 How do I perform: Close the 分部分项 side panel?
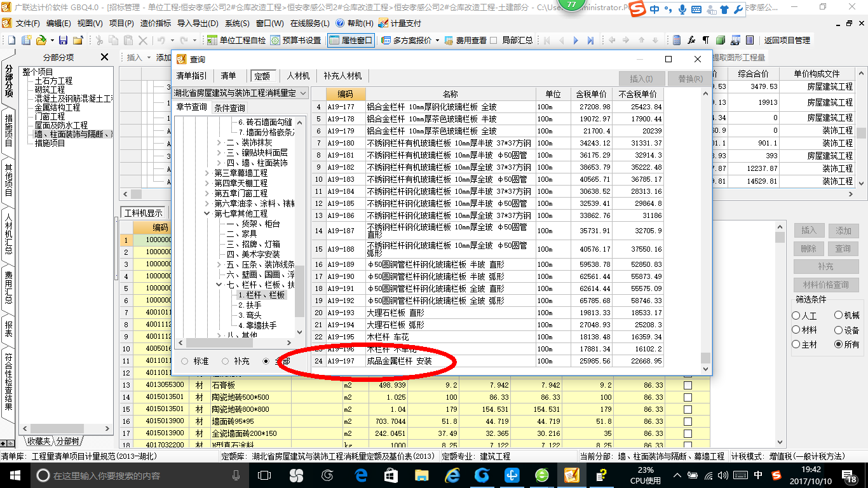tap(104, 57)
